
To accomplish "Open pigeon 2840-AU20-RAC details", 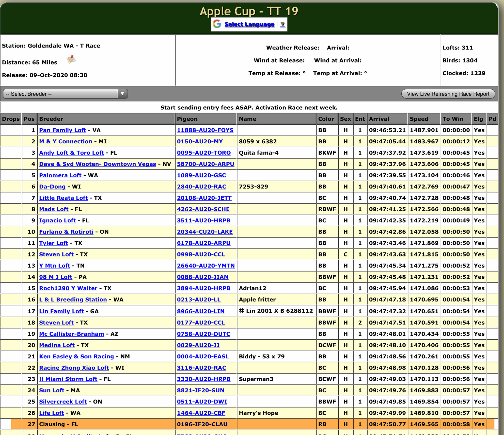I will (x=202, y=187).
